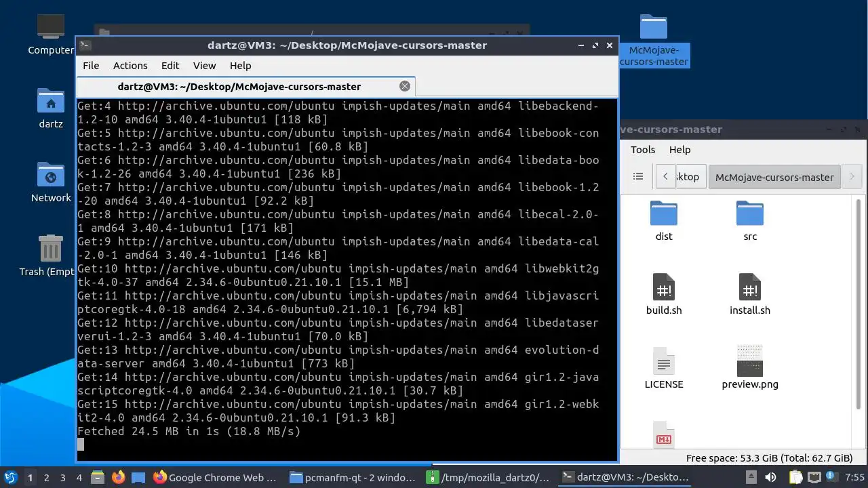Click the terminal window menu icon in titlebar

coord(85,45)
